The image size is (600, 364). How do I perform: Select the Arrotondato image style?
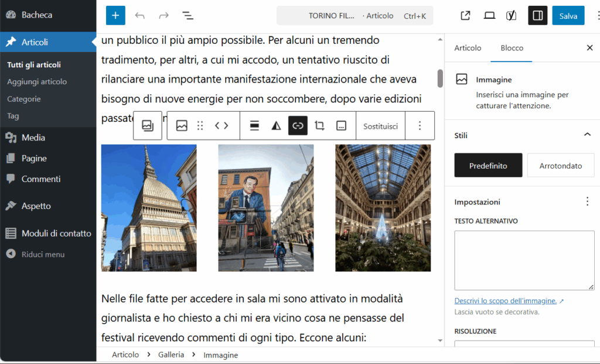click(560, 166)
